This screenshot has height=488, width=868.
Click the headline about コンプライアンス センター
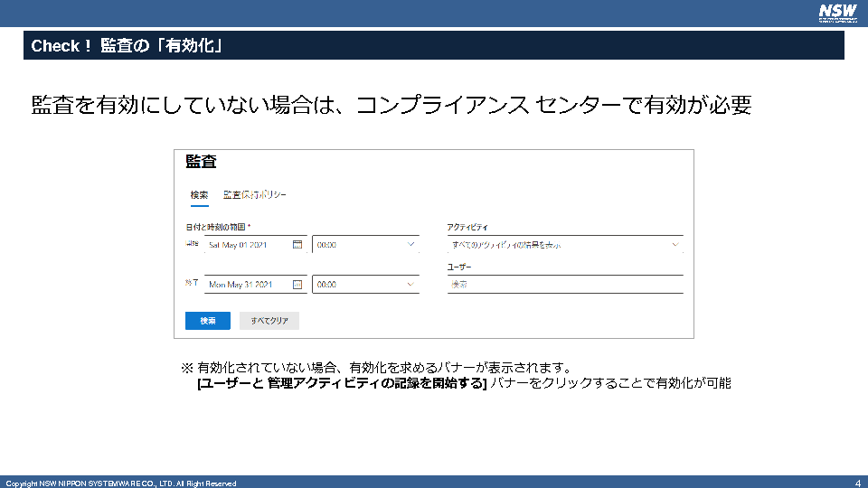(391, 106)
